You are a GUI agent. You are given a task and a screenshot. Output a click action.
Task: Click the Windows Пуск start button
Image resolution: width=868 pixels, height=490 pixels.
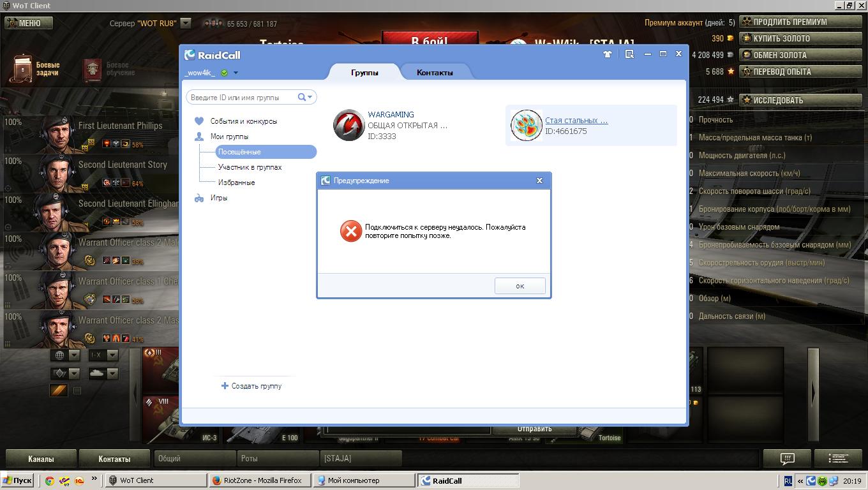[x=17, y=480]
